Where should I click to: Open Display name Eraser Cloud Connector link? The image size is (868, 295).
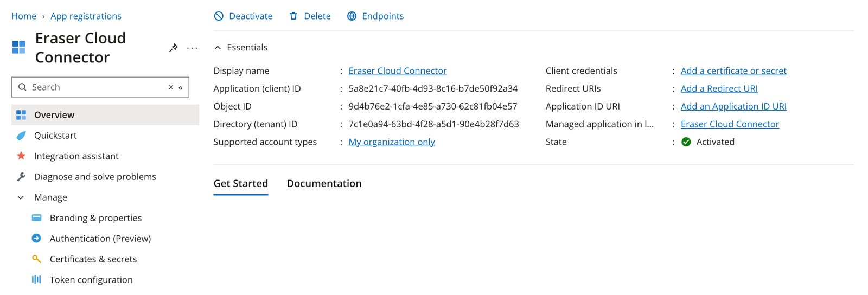(398, 71)
